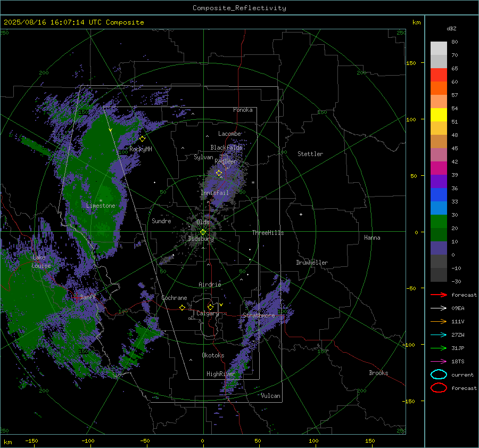The image size is (479, 448).
Task: Click the RedDeer city label
Action: tap(226, 161)
